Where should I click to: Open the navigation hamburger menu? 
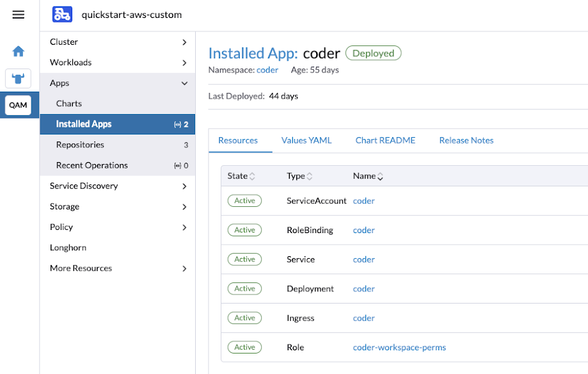[x=17, y=14]
